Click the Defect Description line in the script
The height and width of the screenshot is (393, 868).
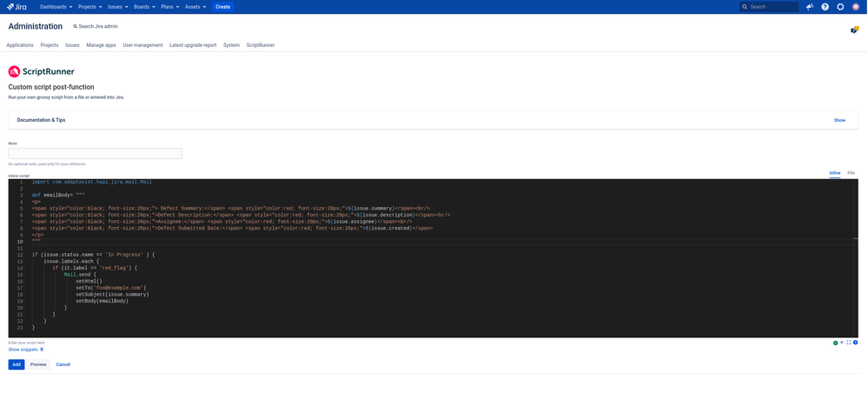coord(241,215)
